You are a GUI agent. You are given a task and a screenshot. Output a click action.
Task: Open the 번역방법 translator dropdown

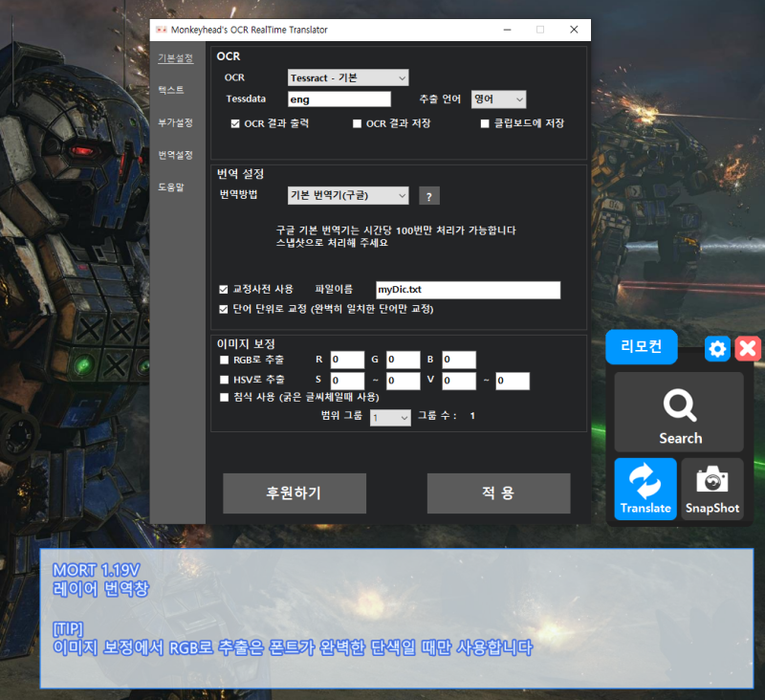pos(348,196)
